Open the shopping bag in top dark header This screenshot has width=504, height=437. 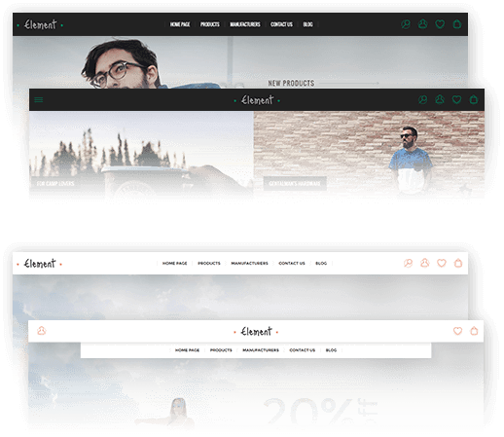[x=457, y=24]
